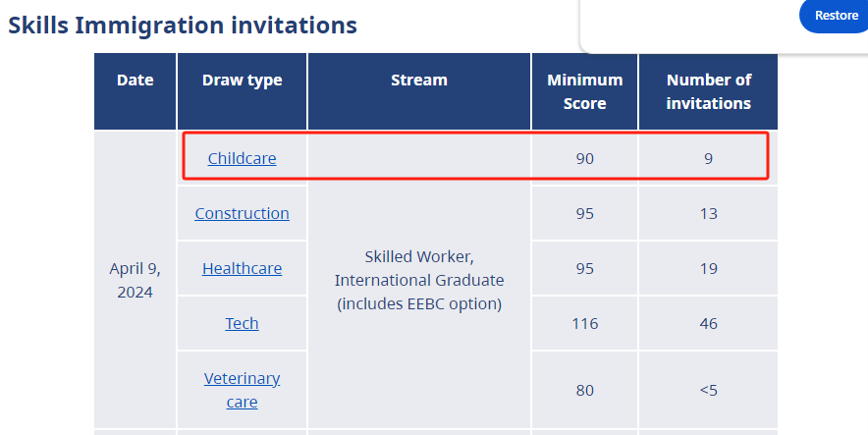The height and width of the screenshot is (435, 868).
Task: Click the Tech invitations count 46
Action: 708,323
